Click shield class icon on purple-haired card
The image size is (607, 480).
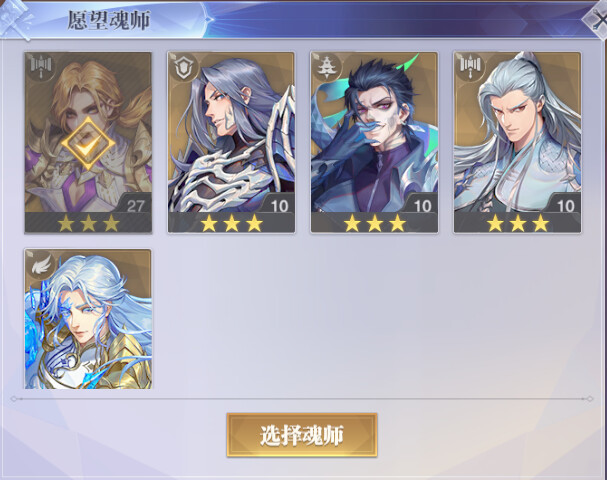click(183, 68)
